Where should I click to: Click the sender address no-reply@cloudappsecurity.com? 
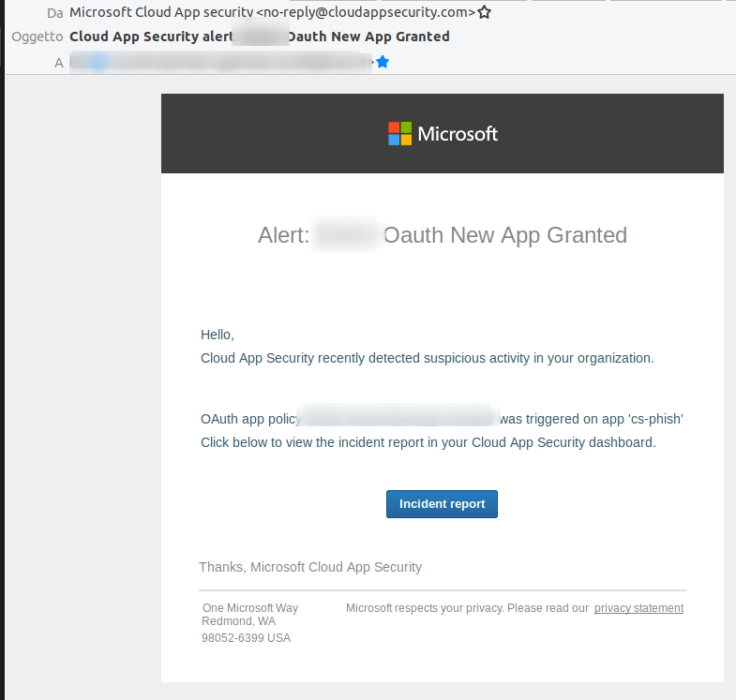[366, 13]
